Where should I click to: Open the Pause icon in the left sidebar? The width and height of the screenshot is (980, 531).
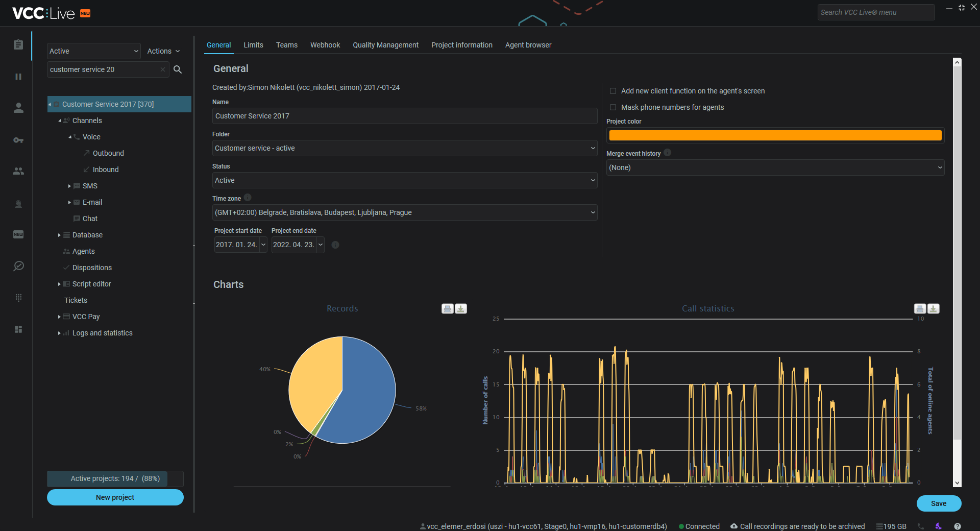(18, 77)
